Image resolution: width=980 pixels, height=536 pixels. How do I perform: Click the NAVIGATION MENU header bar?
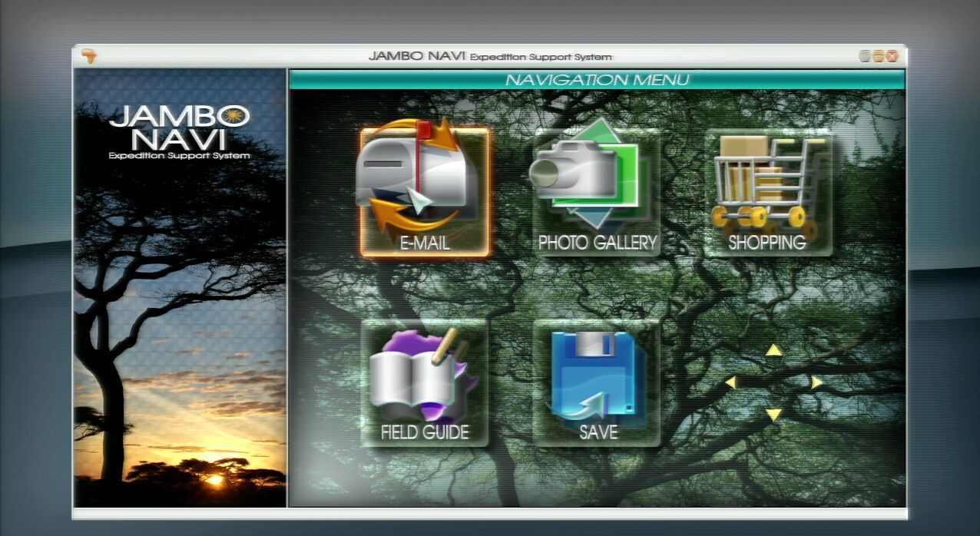pyautogui.click(x=597, y=80)
